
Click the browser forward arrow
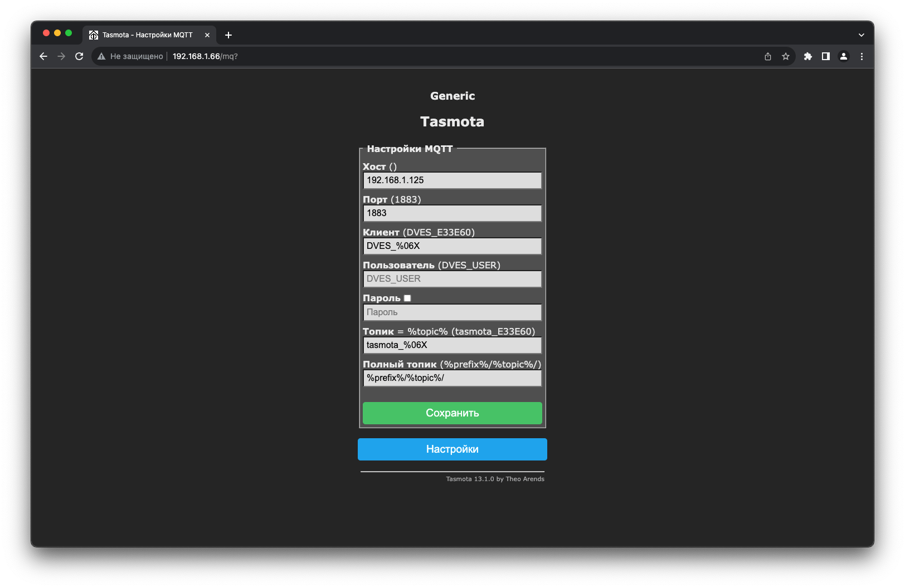pos(61,56)
